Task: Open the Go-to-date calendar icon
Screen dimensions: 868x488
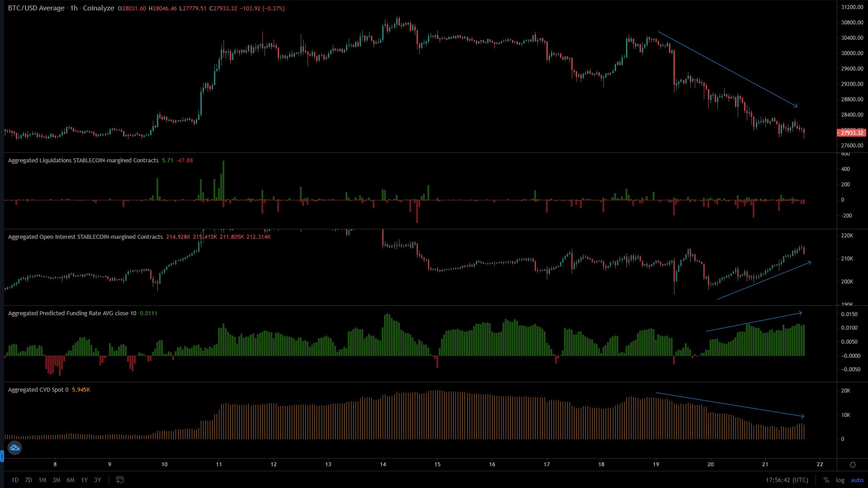Action: 120,480
